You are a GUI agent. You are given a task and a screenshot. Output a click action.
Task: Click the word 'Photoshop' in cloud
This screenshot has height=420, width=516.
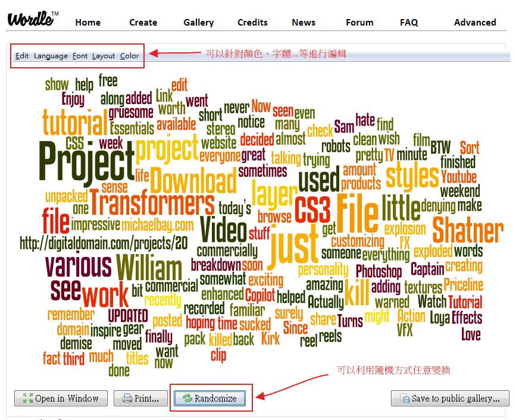tap(379, 272)
